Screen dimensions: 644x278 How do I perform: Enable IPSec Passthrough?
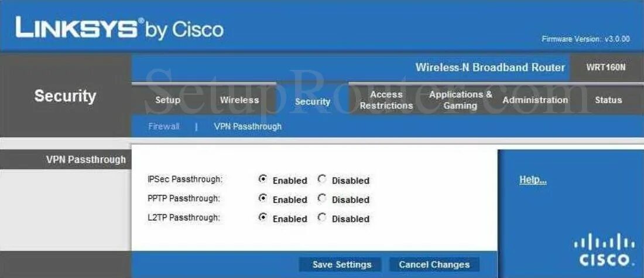(x=262, y=179)
